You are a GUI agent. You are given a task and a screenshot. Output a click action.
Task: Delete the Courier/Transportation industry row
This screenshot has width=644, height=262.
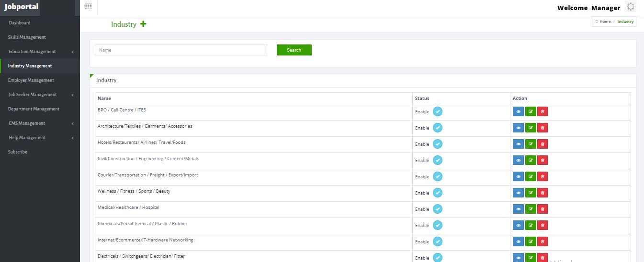point(542,176)
